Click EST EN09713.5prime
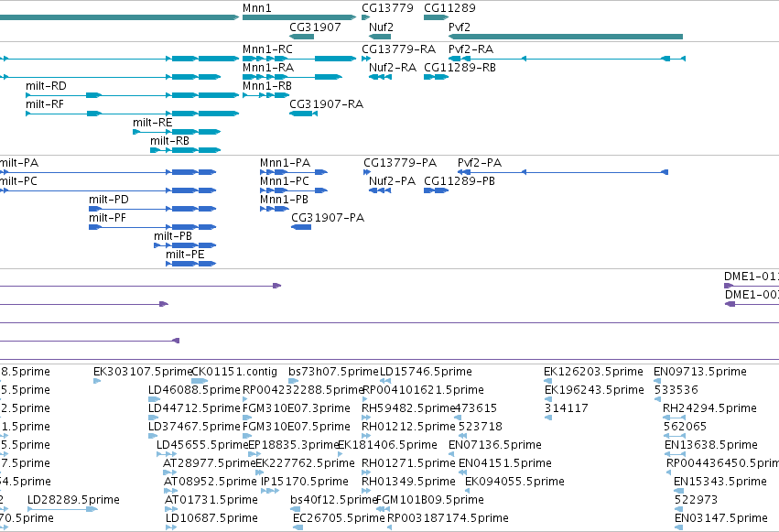Image resolution: width=779 pixels, height=532 pixels. (x=700, y=372)
